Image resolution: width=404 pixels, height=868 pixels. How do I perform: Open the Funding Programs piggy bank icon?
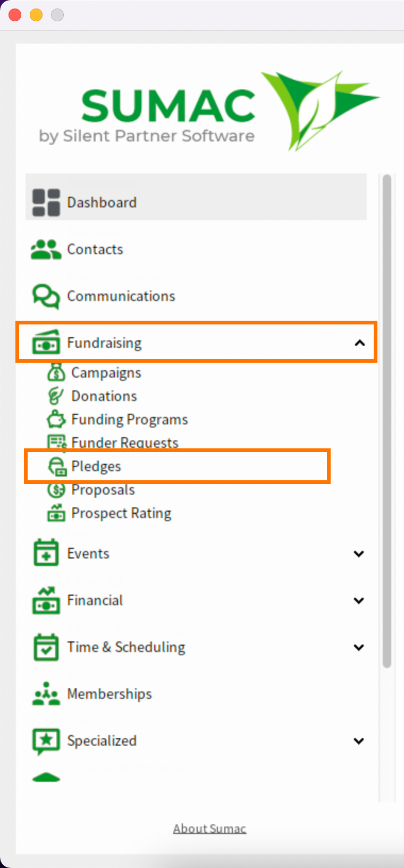(x=56, y=420)
